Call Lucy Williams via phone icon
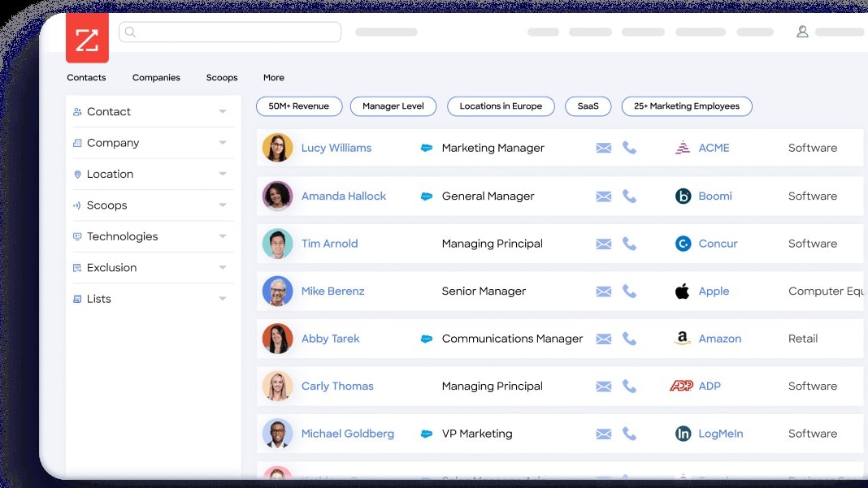Image resolution: width=868 pixels, height=488 pixels. (x=629, y=148)
